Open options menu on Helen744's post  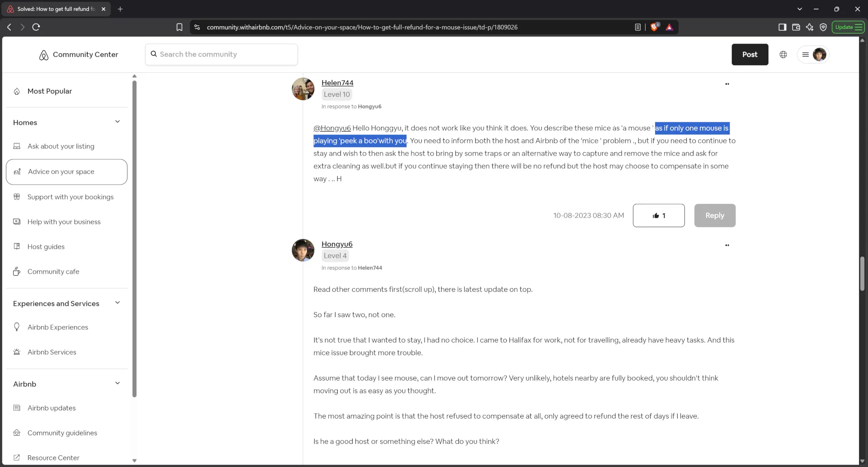tap(727, 84)
